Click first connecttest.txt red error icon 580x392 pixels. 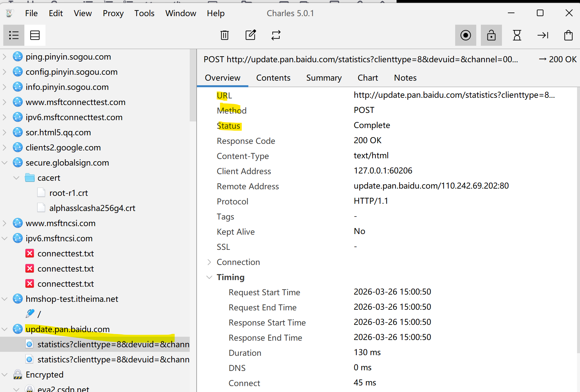pyautogui.click(x=30, y=253)
